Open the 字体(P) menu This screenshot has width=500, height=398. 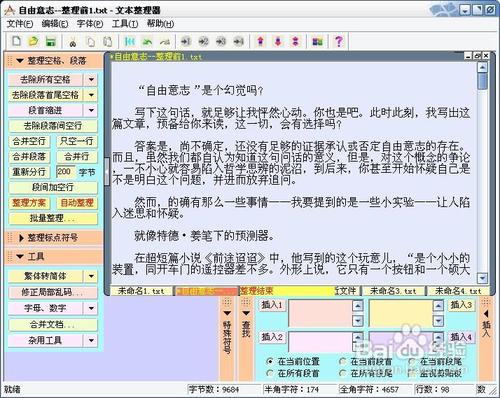click(x=90, y=24)
